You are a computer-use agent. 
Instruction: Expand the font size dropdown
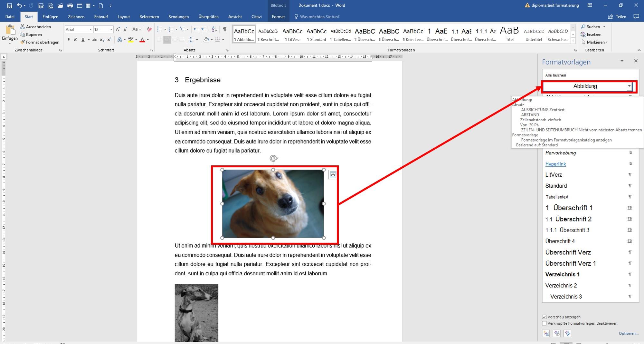pos(110,29)
